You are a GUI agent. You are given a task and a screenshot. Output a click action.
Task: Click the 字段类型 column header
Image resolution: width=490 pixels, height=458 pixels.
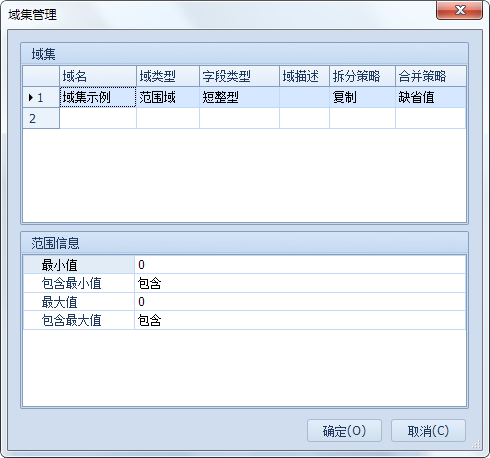[x=239, y=76]
